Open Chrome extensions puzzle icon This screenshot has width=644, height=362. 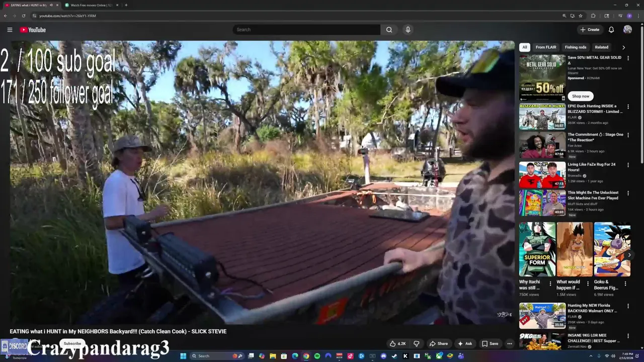pos(593,16)
